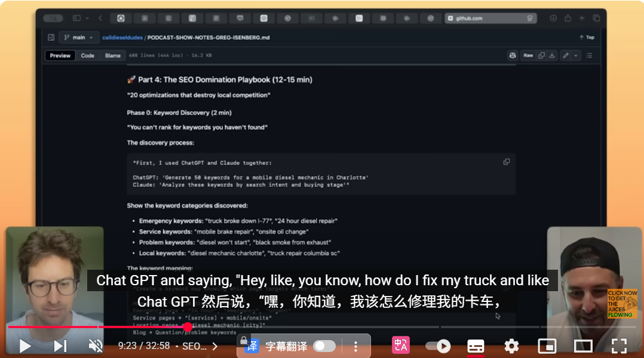Jump to Top of the file

point(587,38)
